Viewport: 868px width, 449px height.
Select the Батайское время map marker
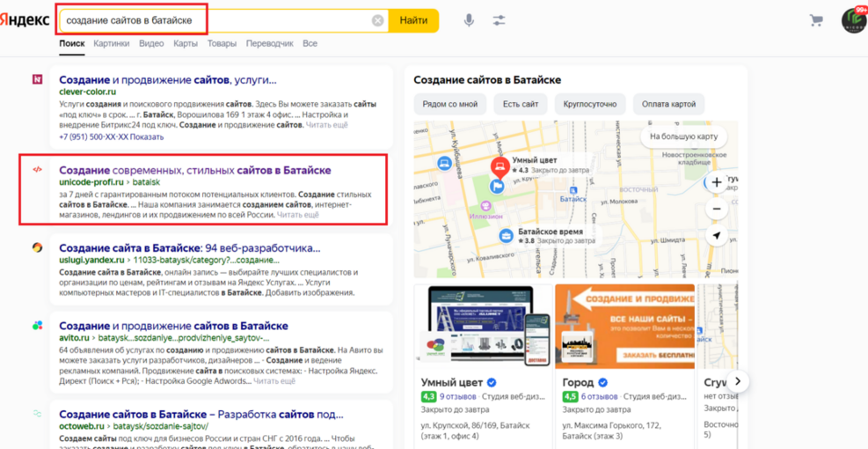pos(506,237)
